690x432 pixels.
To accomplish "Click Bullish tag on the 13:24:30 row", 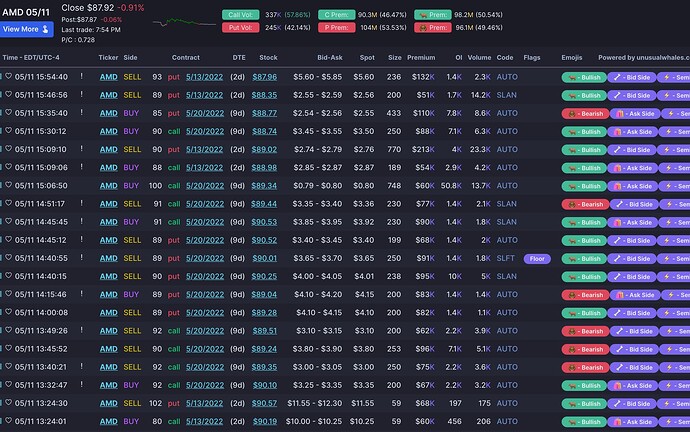I will pos(584,404).
